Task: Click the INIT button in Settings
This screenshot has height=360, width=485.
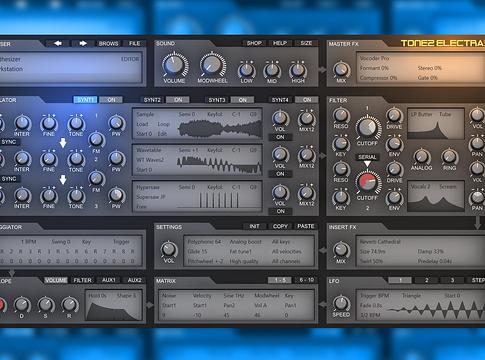Action: [254, 226]
